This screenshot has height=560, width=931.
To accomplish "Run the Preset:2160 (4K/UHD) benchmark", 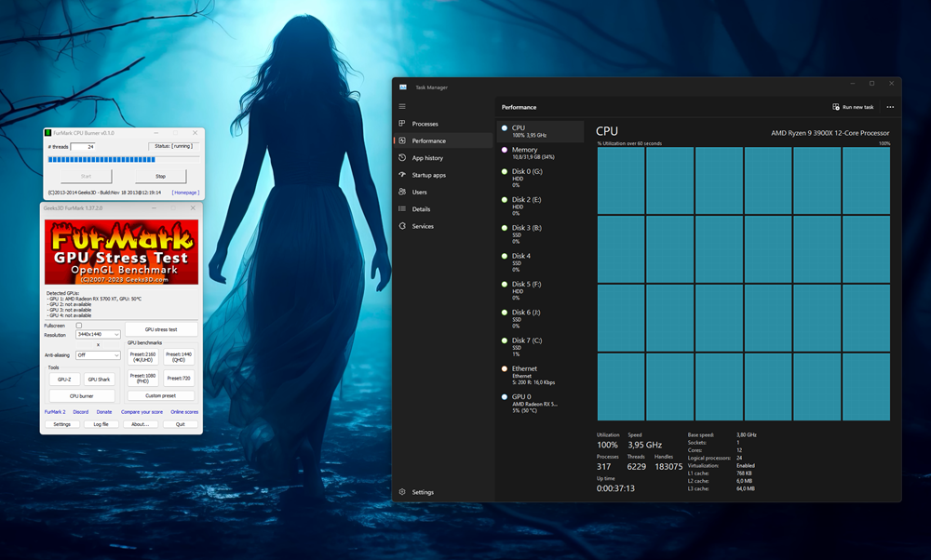I will pos(143,357).
